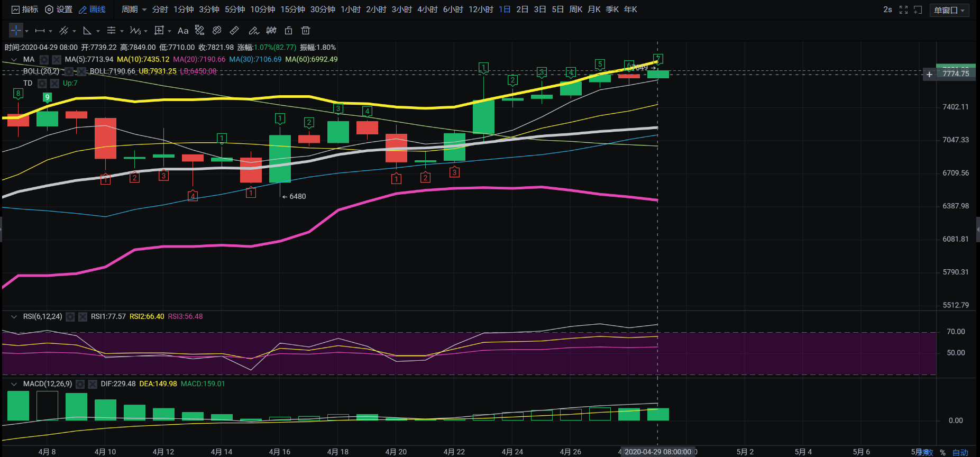Open MA indicator gear settings
This screenshot has height=457, width=980.
pos(44,60)
